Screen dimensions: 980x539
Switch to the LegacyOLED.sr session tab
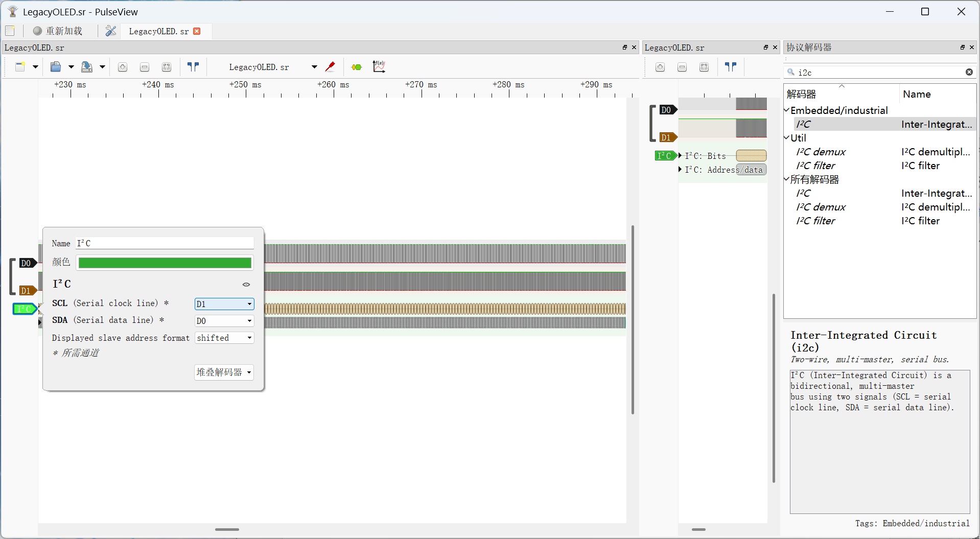coord(159,31)
